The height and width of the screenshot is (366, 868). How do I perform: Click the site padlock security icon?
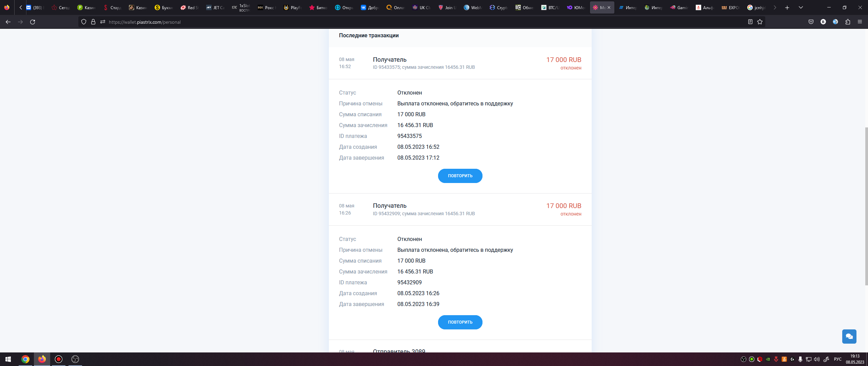93,22
